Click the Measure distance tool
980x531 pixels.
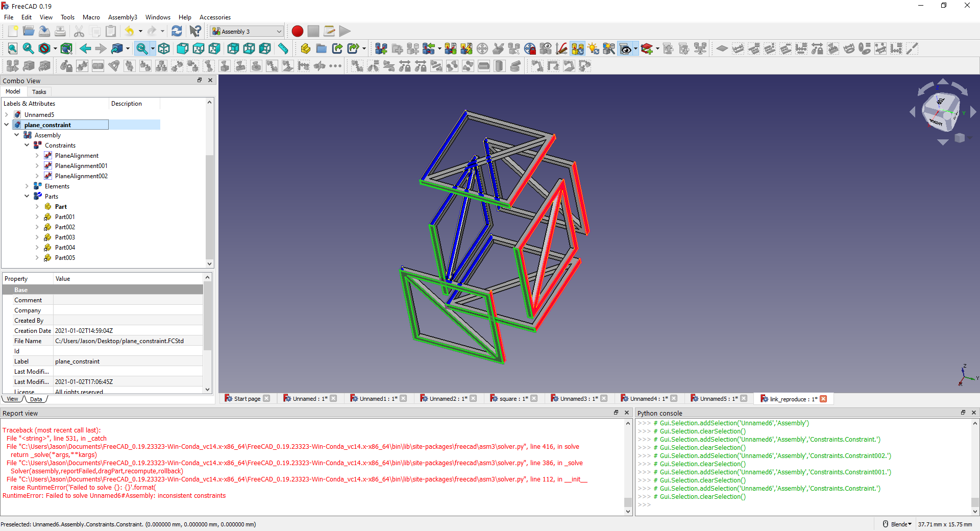283,49
